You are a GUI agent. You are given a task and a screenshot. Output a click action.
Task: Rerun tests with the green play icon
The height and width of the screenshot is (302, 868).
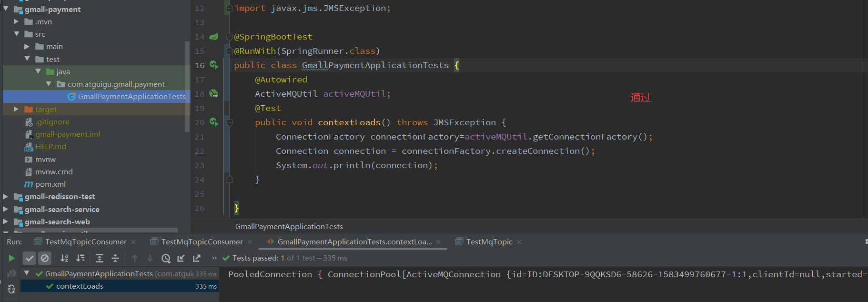pyautogui.click(x=11, y=258)
